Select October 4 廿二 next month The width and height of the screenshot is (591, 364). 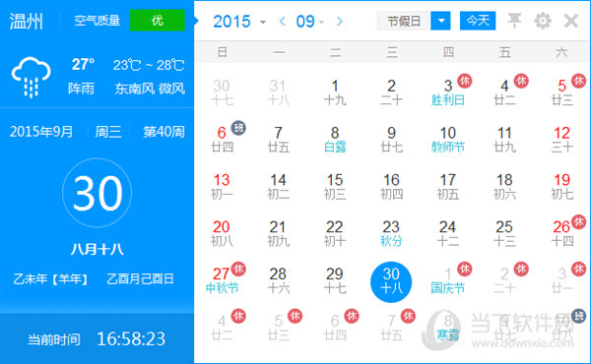(x=222, y=328)
